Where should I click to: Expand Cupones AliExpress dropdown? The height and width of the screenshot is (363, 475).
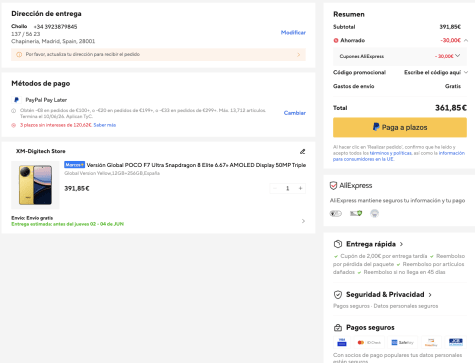click(x=458, y=56)
